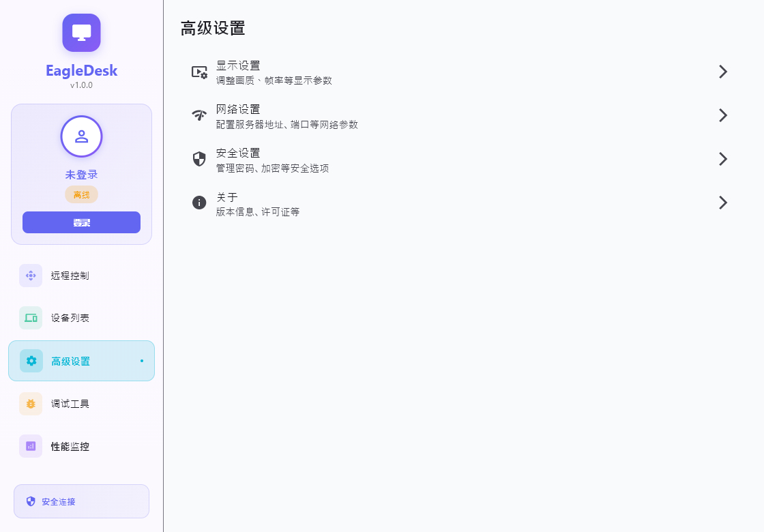This screenshot has width=764, height=532.
Task: Open 关于 via its chevron arrow
Action: click(x=723, y=203)
